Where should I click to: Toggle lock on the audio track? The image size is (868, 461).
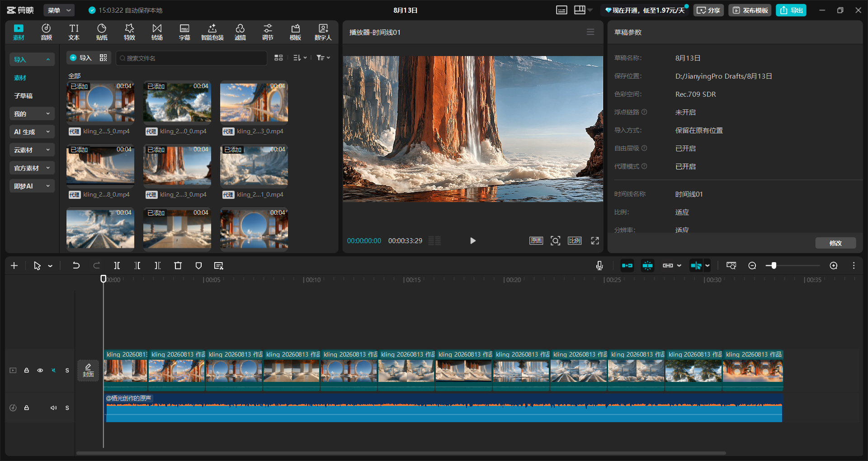[27, 408]
